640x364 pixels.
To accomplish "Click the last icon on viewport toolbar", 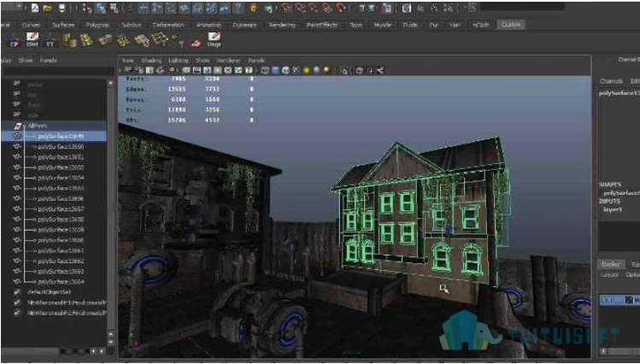I will 380,70.
